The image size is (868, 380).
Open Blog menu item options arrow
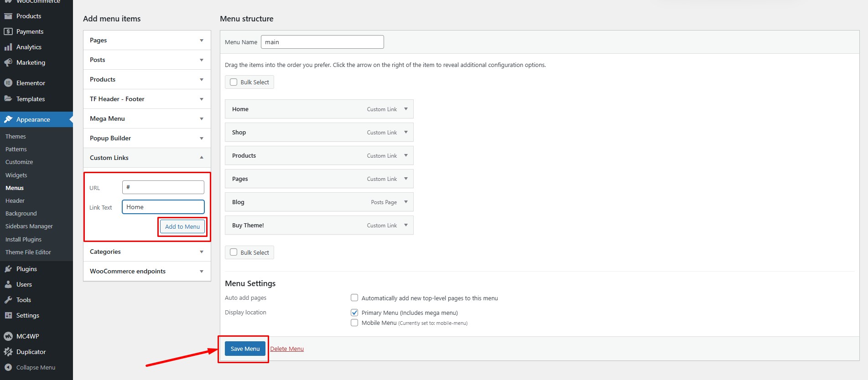pos(406,202)
